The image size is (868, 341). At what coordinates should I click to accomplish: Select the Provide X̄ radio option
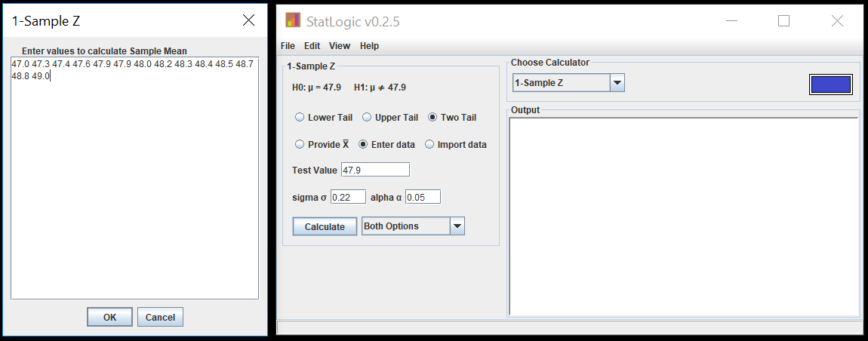[x=322, y=145]
